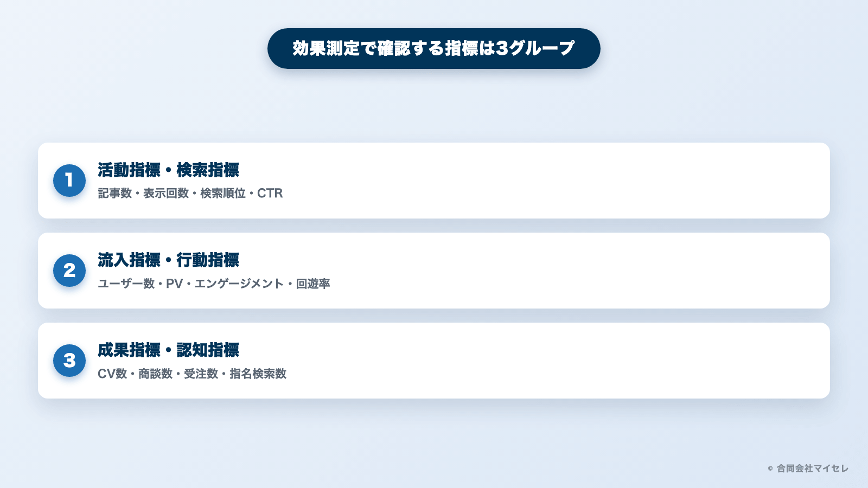Click the copyright © symbol
This screenshot has height=488, width=868.
coord(770,468)
